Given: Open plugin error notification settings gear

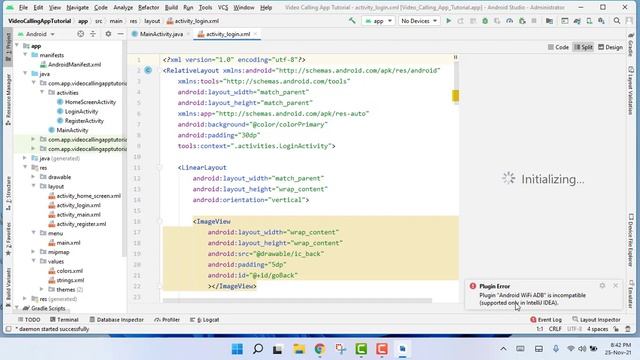Looking at the screenshot, I should (602, 286).
